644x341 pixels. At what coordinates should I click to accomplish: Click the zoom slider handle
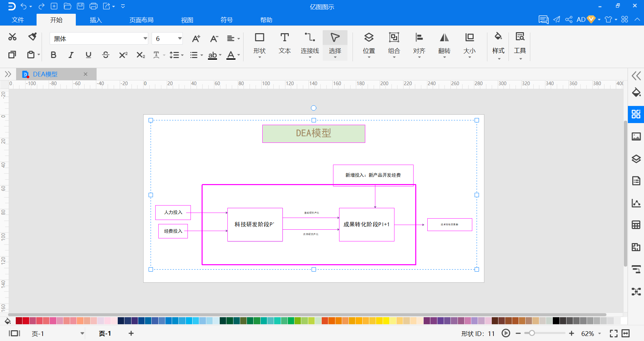click(532, 333)
